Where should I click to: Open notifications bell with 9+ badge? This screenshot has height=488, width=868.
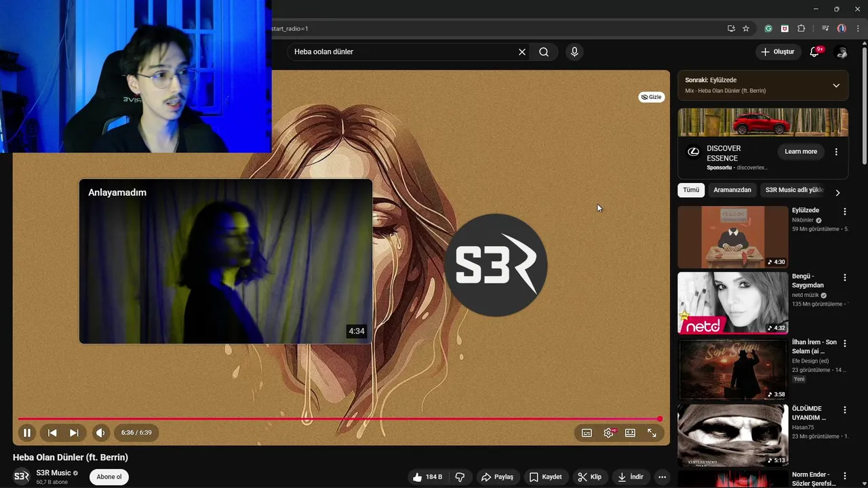(x=815, y=52)
